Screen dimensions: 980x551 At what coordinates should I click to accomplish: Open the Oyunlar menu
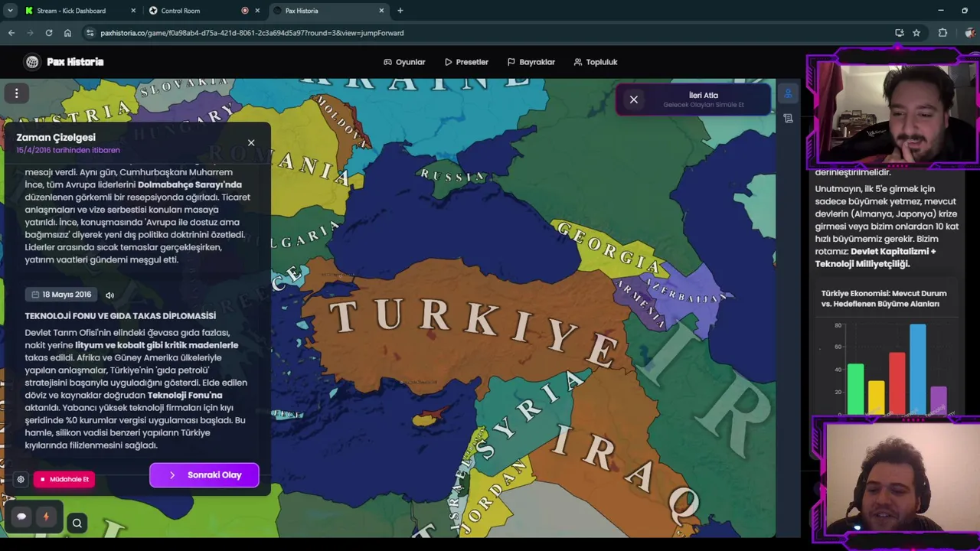[x=404, y=62]
